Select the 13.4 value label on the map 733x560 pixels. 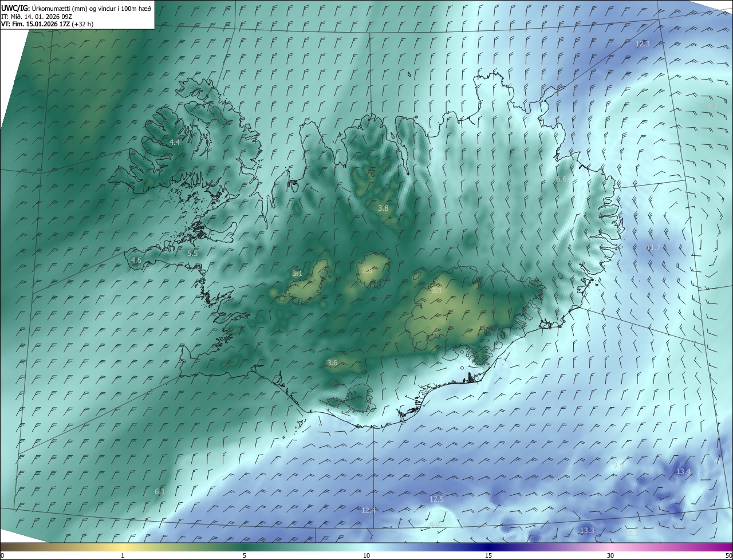pyautogui.click(x=684, y=472)
